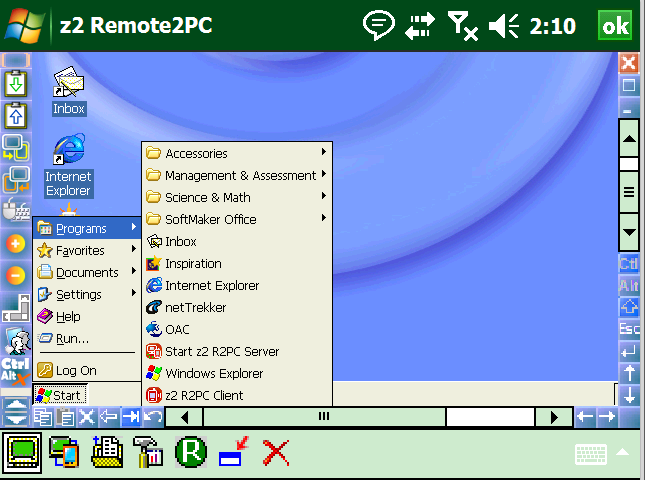Click the yellow keyboard icon in the bottom toolbar
645x480 pixels.
(107, 452)
